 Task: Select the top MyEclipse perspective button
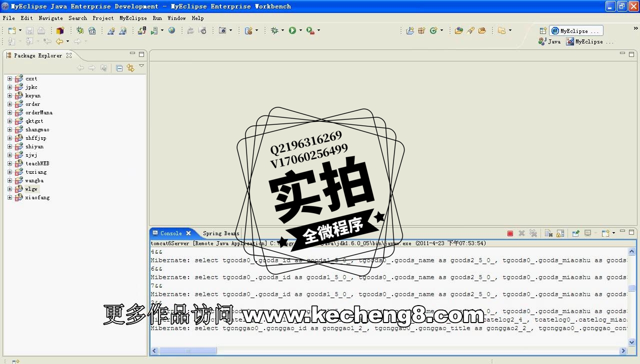click(x=576, y=31)
